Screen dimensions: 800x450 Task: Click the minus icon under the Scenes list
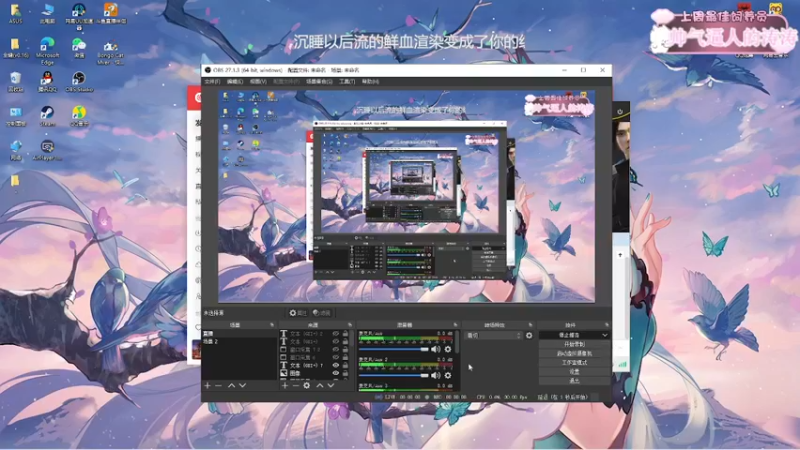coord(218,386)
